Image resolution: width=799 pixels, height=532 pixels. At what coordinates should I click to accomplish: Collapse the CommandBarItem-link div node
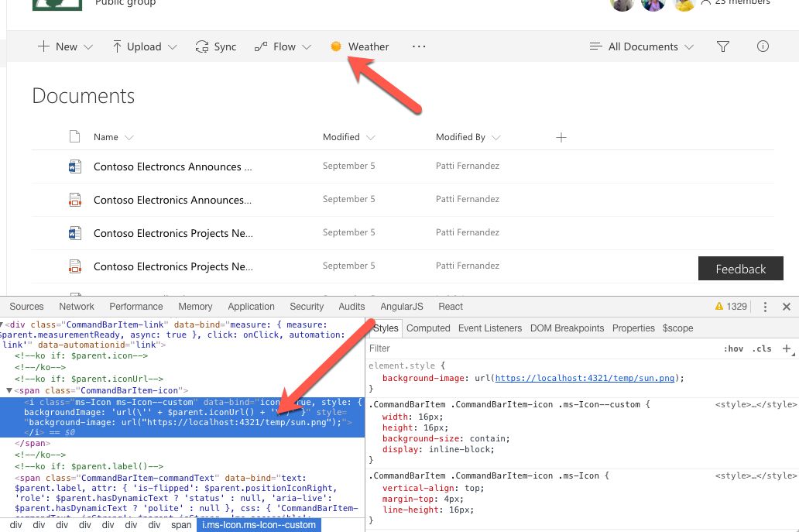tap(2, 324)
